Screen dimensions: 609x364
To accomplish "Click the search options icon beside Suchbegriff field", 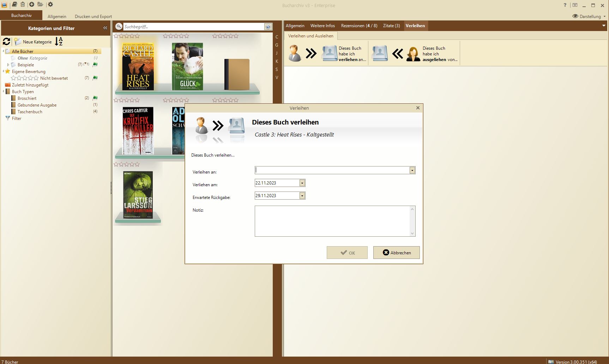I will (x=268, y=27).
